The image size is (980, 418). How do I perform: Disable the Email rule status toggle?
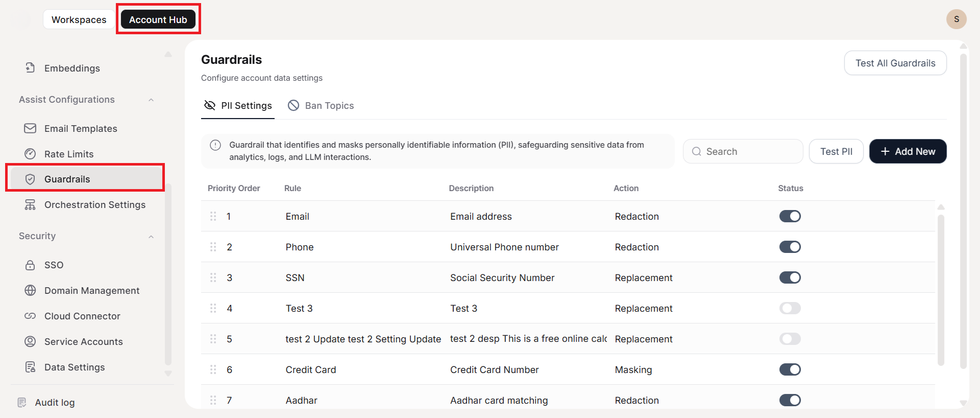790,216
